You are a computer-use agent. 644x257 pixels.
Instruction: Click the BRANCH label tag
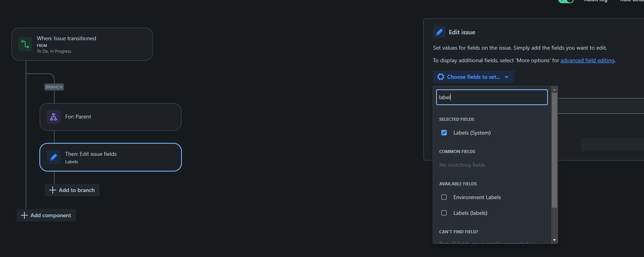(x=54, y=87)
